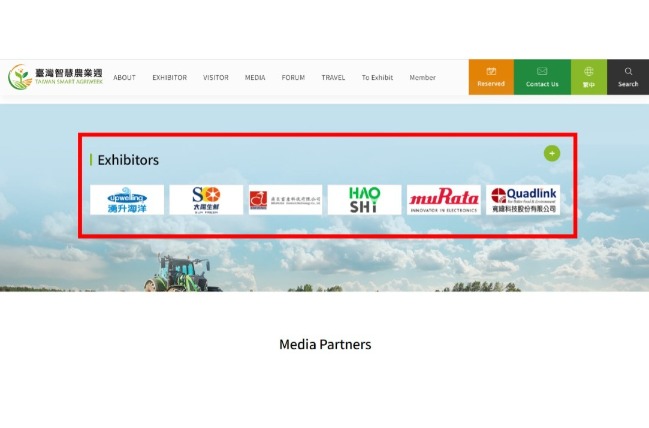Open the red logo exhibitor tile
The height and width of the screenshot is (428, 649).
point(285,200)
